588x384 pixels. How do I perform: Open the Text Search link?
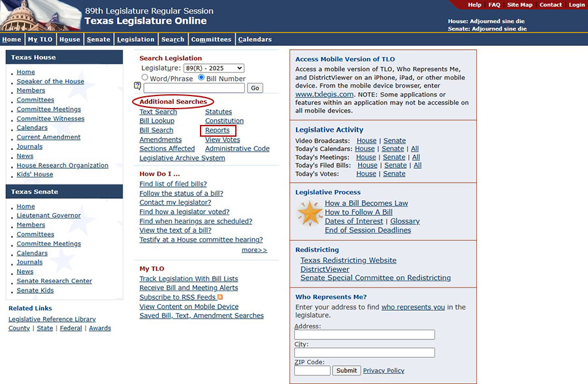(x=158, y=112)
